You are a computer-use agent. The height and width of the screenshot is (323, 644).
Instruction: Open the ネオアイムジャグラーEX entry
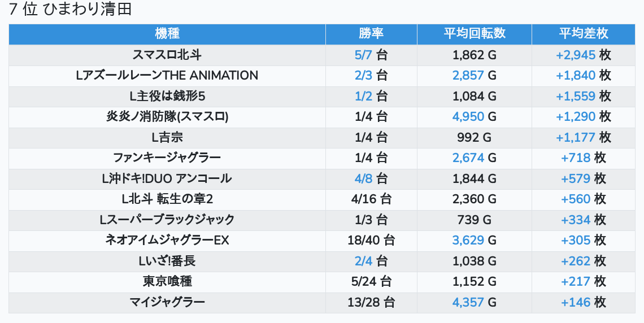pyautogui.click(x=167, y=240)
